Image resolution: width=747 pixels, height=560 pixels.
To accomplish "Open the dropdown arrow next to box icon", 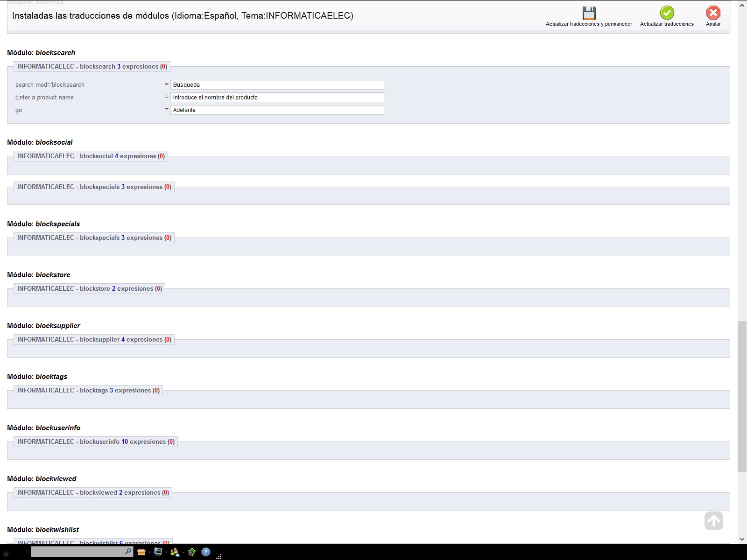I will point(149,553).
